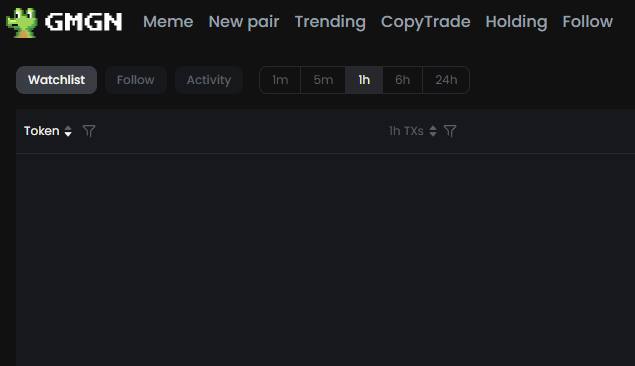Click the Token column header
635x366 pixels.
click(x=41, y=131)
